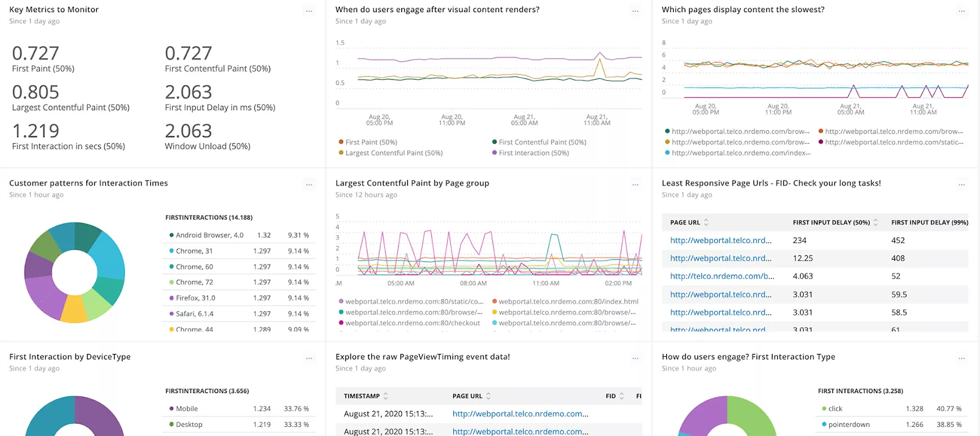Open options menu for Key Metrics to Monitor
980x436 pixels.
pos(309,10)
